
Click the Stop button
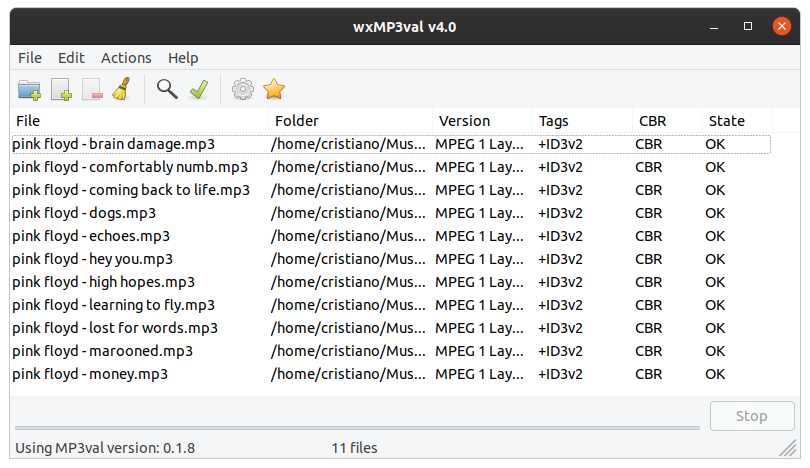(752, 416)
